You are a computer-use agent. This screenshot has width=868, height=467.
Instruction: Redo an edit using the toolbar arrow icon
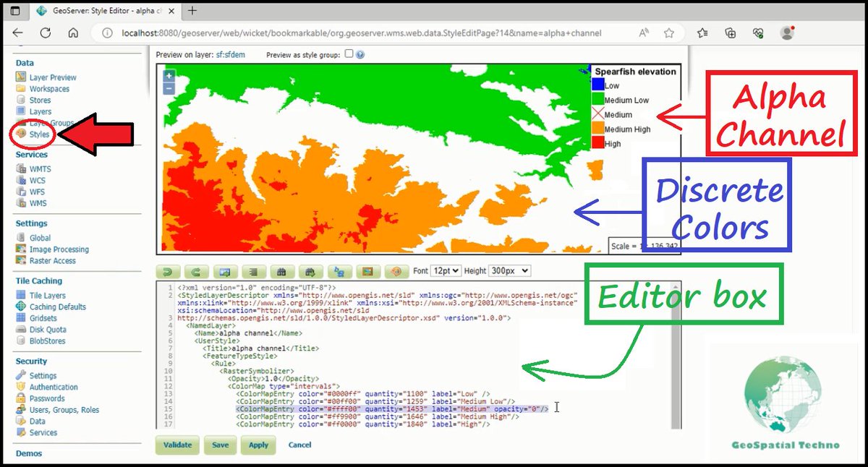[195, 271]
